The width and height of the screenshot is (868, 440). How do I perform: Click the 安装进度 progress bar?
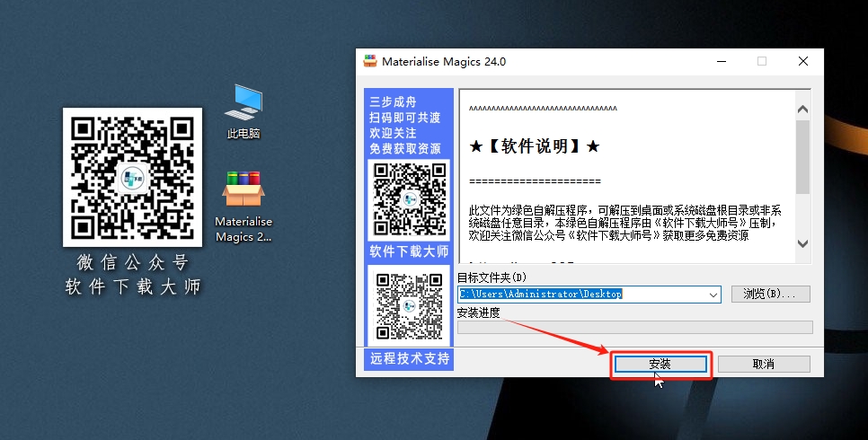[x=635, y=327]
